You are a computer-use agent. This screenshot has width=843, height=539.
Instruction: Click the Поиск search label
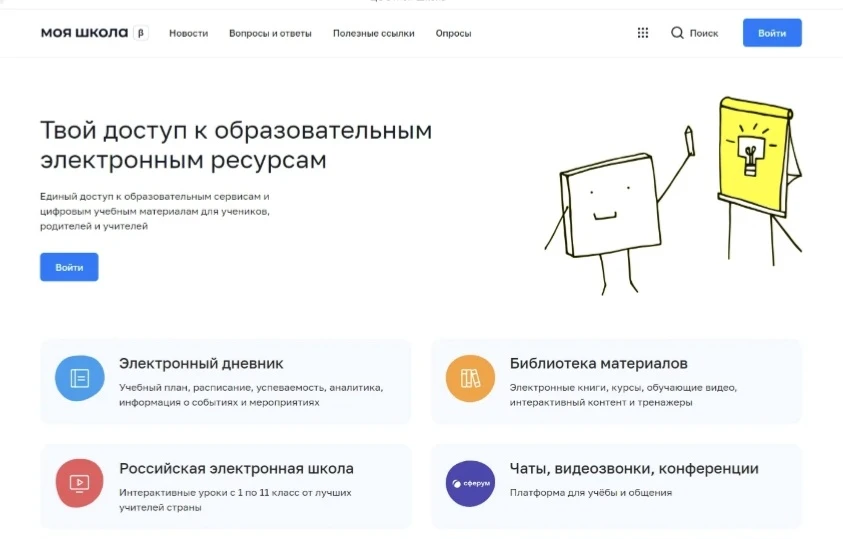click(704, 33)
